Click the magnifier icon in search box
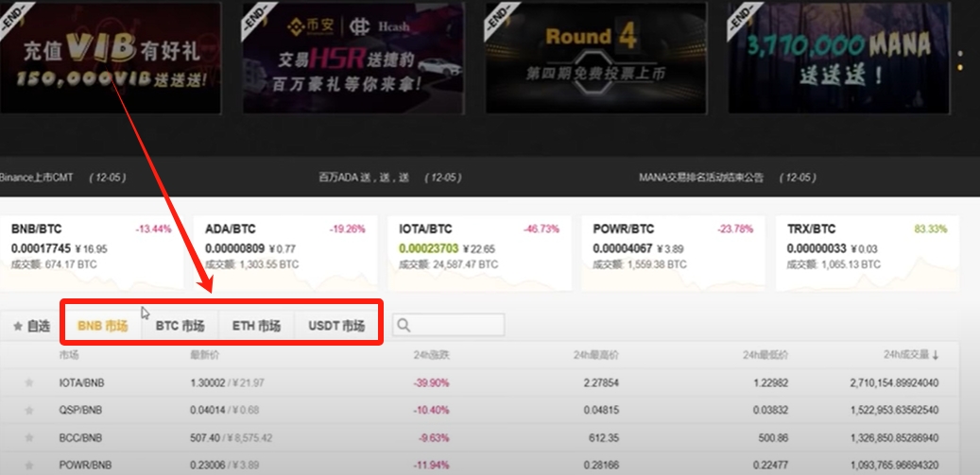Viewport: 980px width, 475px height. coord(404,325)
